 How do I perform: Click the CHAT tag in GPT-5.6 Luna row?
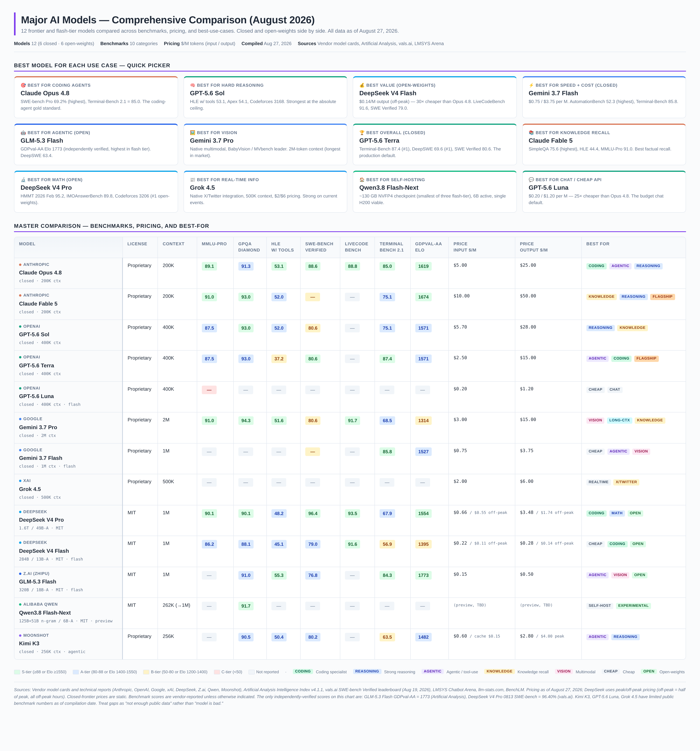click(615, 389)
